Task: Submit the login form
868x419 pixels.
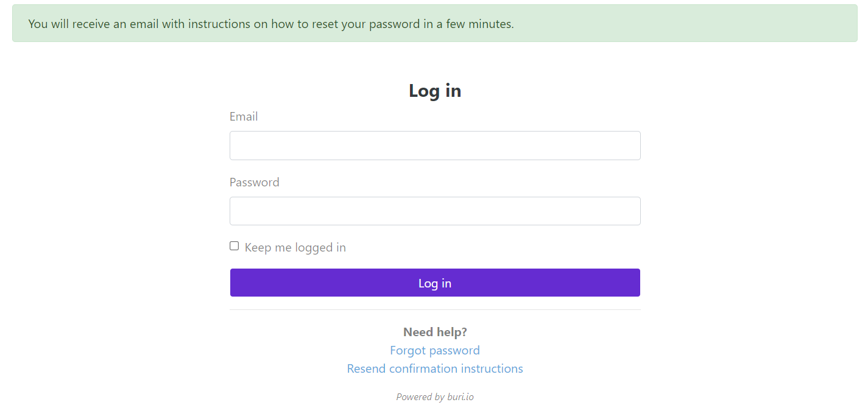Action: coord(434,283)
